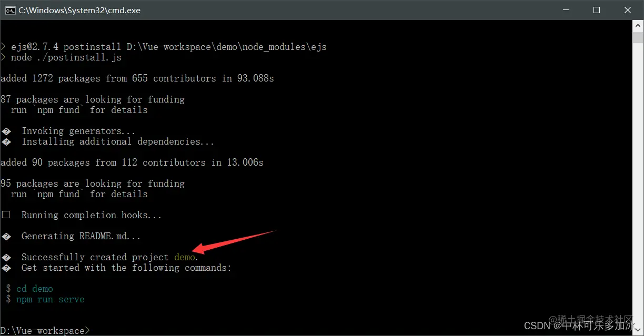Minimize the cmd.exe window
Screen dimensions: 644x336
(565, 10)
